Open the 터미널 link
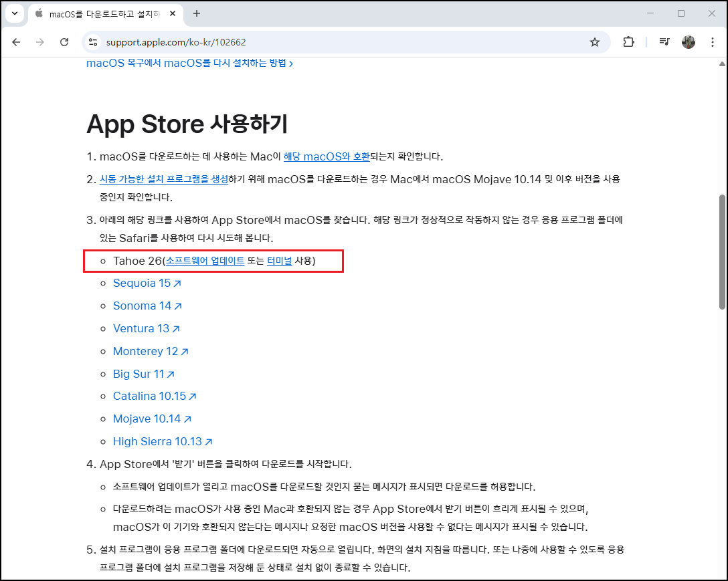Viewport: 728px width, 581px height. [x=280, y=261]
